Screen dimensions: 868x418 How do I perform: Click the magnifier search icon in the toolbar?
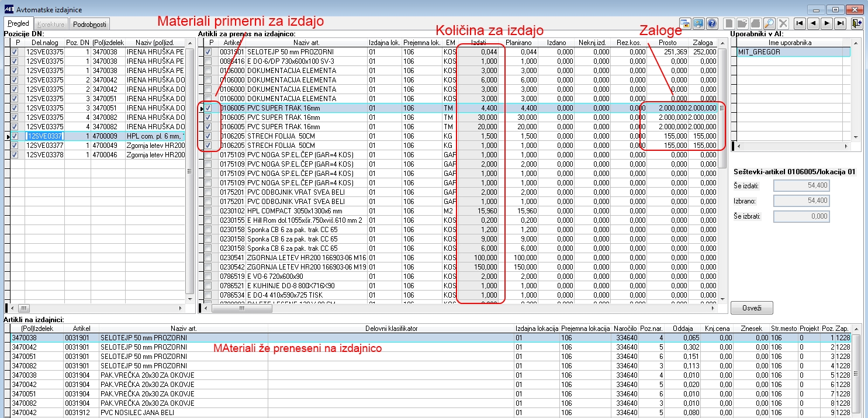tap(769, 23)
